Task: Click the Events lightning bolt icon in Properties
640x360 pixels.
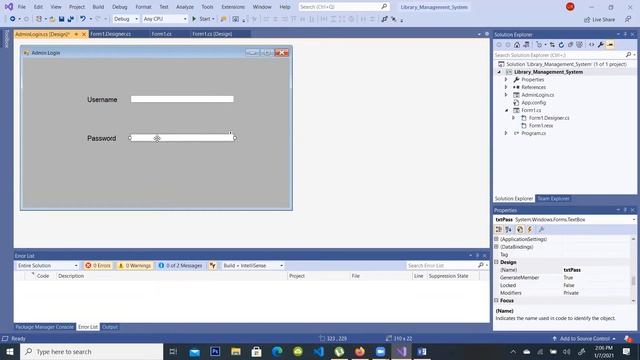Action: click(530, 230)
